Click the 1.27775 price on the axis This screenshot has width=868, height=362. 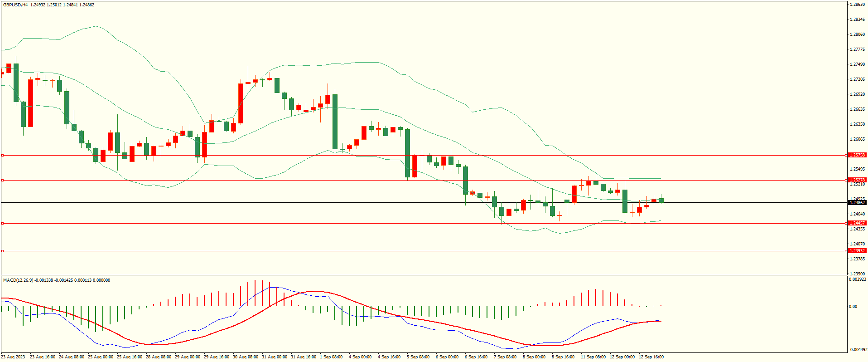pos(857,49)
